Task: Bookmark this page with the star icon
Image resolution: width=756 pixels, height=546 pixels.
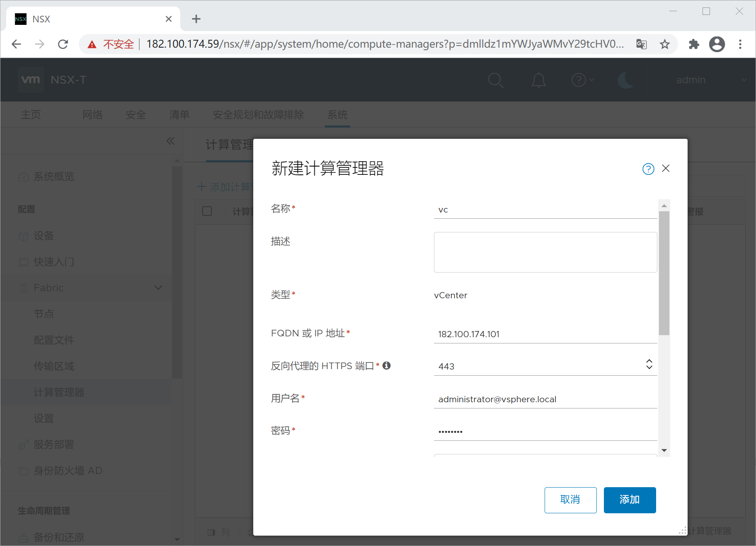Action: 664,44
